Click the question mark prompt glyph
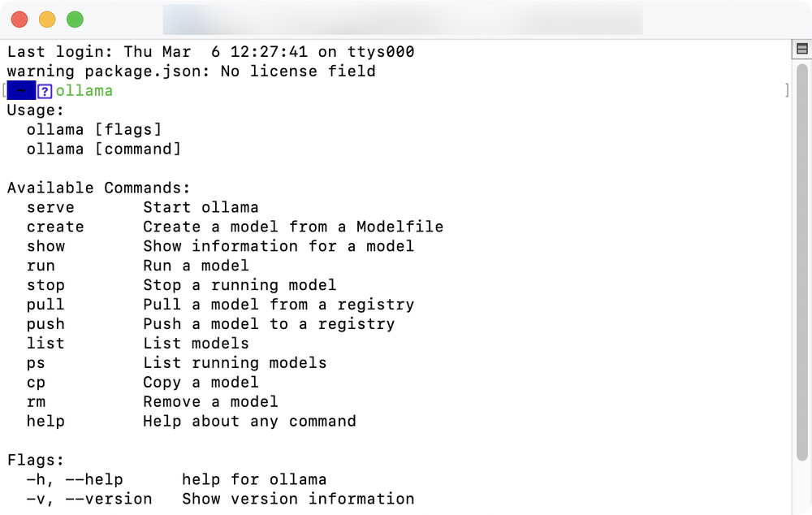The image size is (812, 515). click(x=45, y=91)
